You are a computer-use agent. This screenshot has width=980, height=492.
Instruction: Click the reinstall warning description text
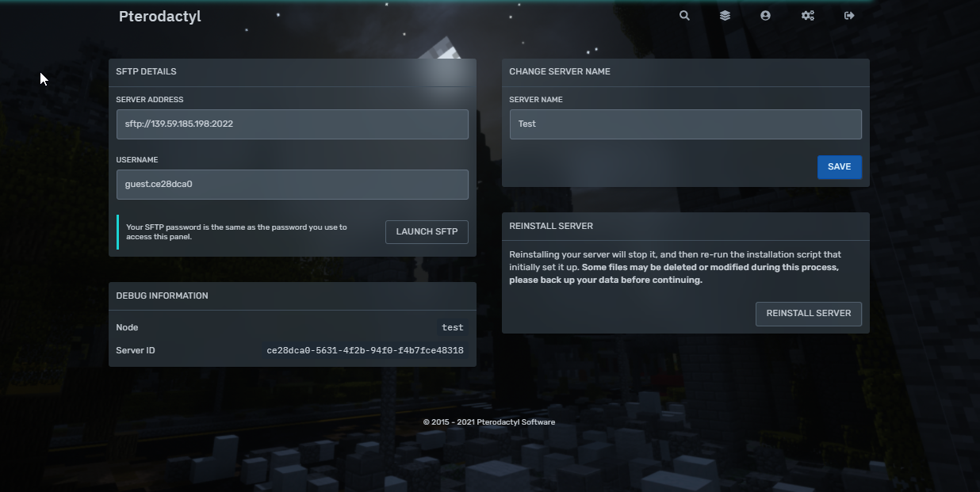[675, 267]
